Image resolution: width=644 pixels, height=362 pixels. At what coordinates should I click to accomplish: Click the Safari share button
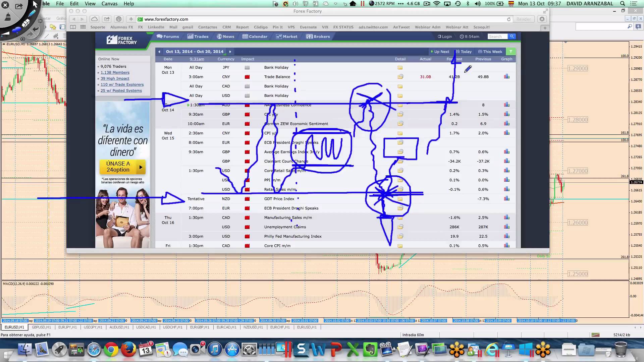click(107, 19)
